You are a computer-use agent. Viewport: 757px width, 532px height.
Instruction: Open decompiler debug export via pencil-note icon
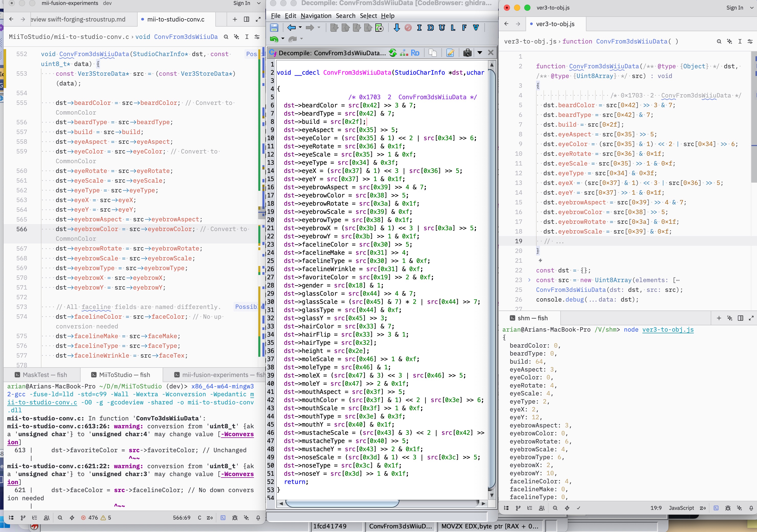click(450, 53)
